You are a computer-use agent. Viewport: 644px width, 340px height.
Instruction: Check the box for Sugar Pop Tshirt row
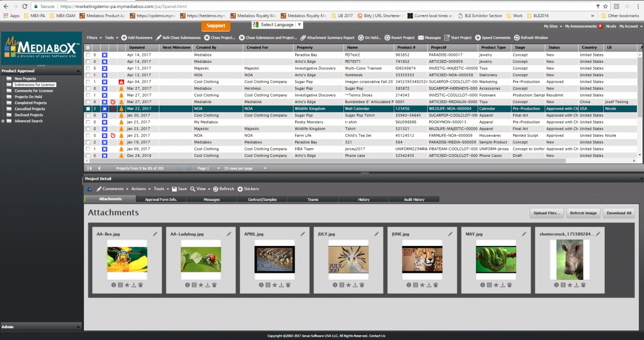[x=88, y=115]
